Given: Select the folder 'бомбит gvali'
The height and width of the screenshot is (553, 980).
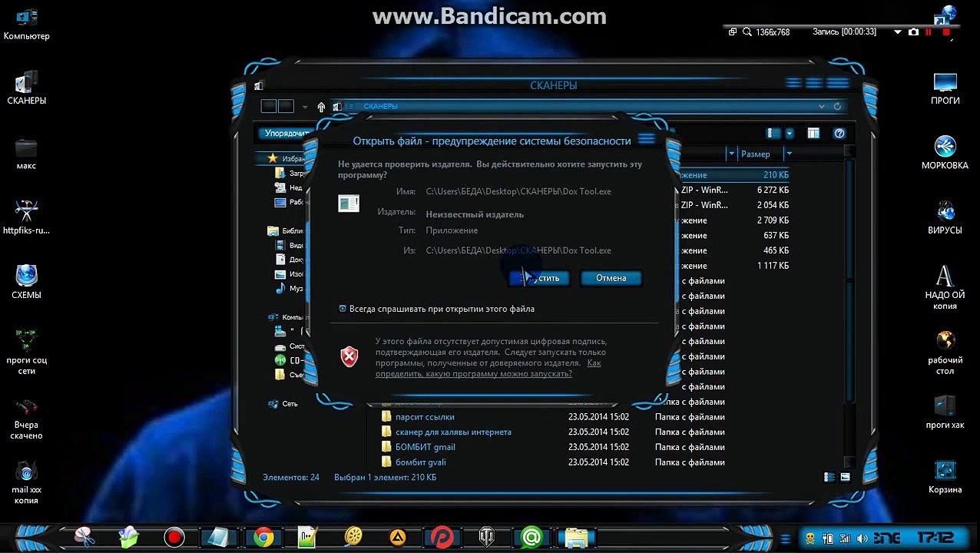Looking at the screenshot, I should click(x=420, y=462).
